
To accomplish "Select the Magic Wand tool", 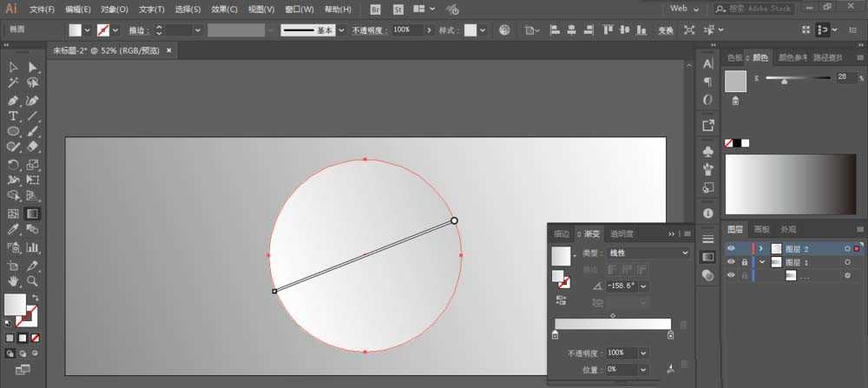I will click(x=13, y=83).
